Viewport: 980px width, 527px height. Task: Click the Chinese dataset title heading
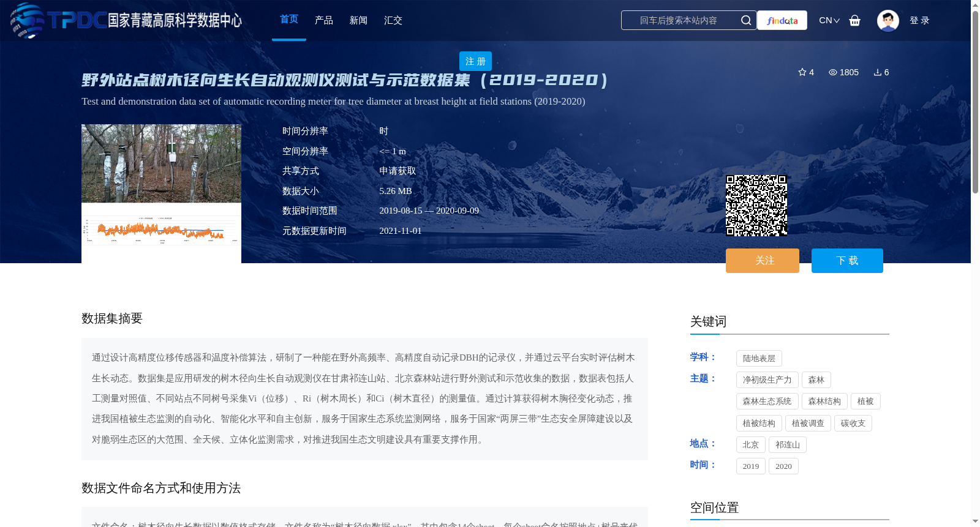[345, 80]
